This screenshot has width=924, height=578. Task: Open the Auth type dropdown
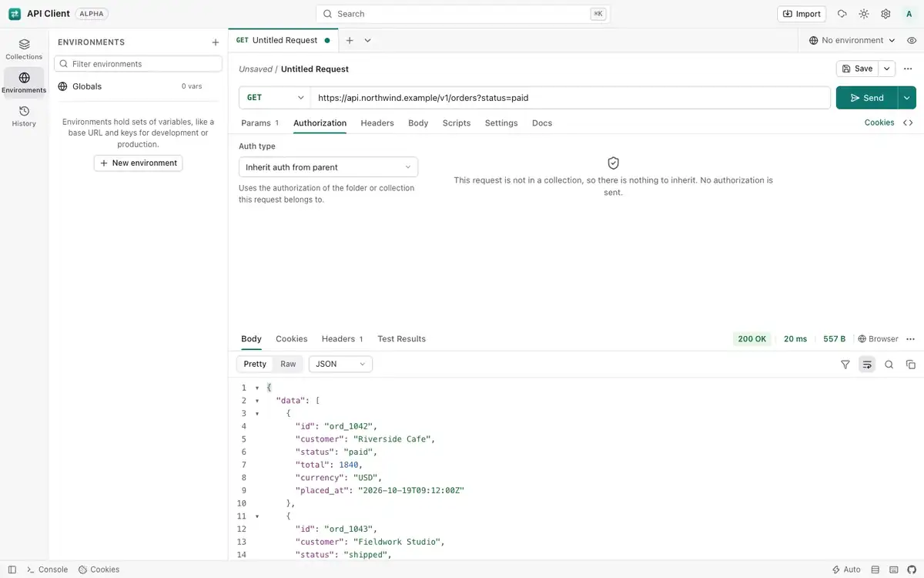[328, 167]
